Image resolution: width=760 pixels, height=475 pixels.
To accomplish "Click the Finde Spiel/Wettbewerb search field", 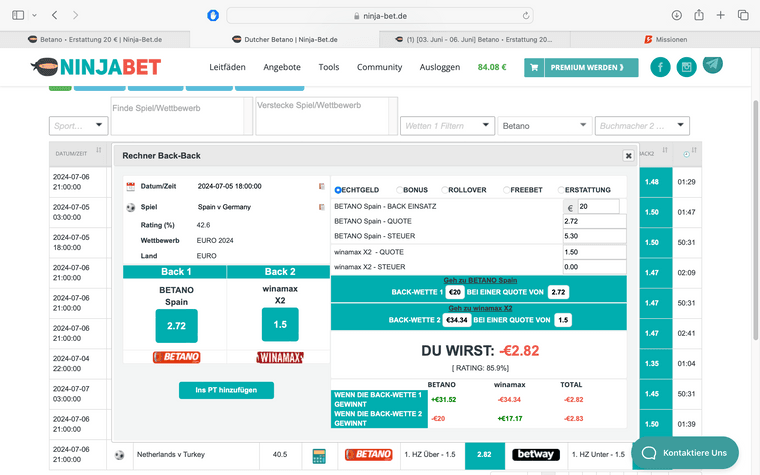I will [182, 116].
